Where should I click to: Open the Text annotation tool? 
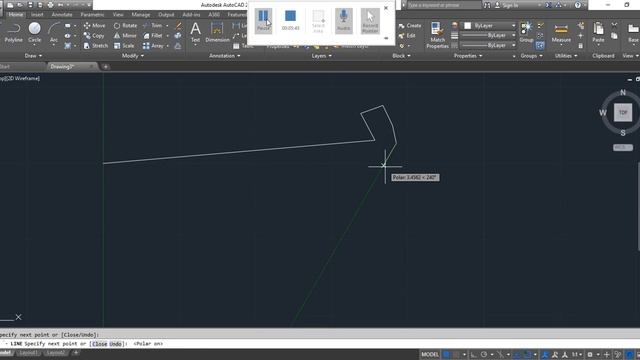196,32
